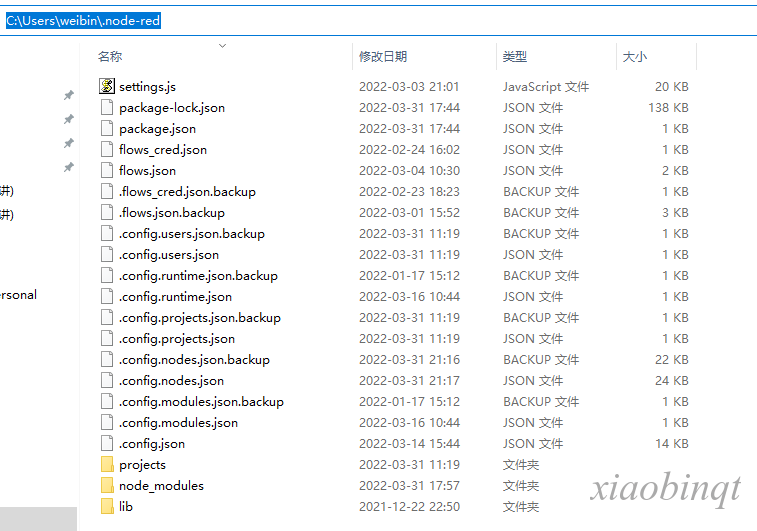Image resolution: width=757 pixels, height=531 pixels.
Task: Select the .config.users.json file name
Action: 169,255
